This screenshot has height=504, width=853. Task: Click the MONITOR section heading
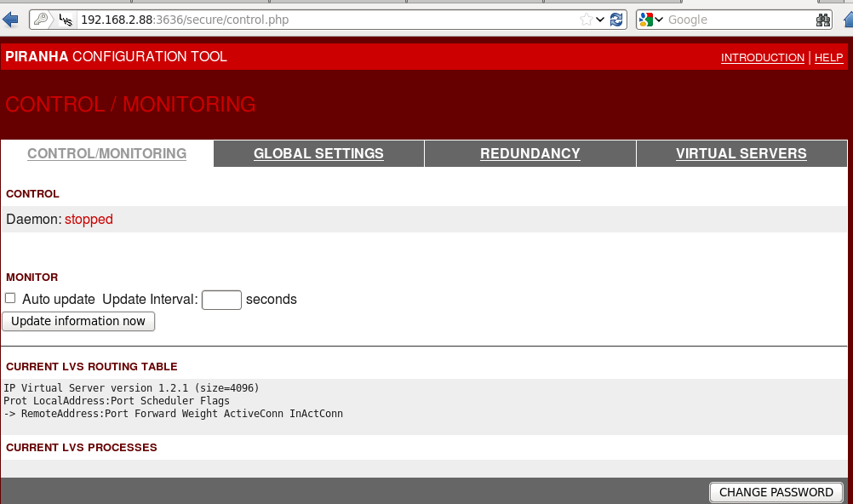[31, 278]
